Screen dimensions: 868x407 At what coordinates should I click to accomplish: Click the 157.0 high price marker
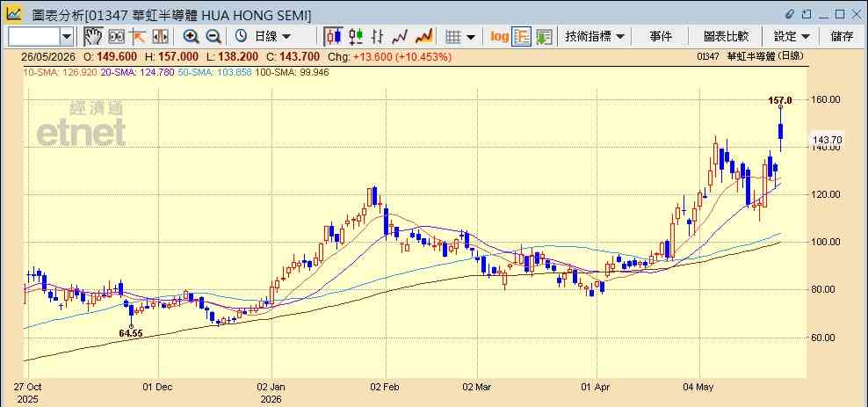[x=780, y=100]
